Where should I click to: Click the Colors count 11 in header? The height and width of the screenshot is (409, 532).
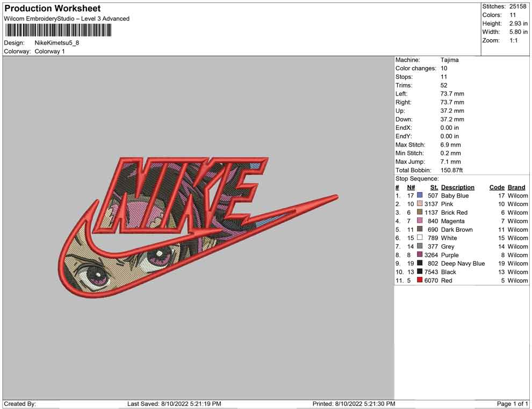click(x=512, y=15)
